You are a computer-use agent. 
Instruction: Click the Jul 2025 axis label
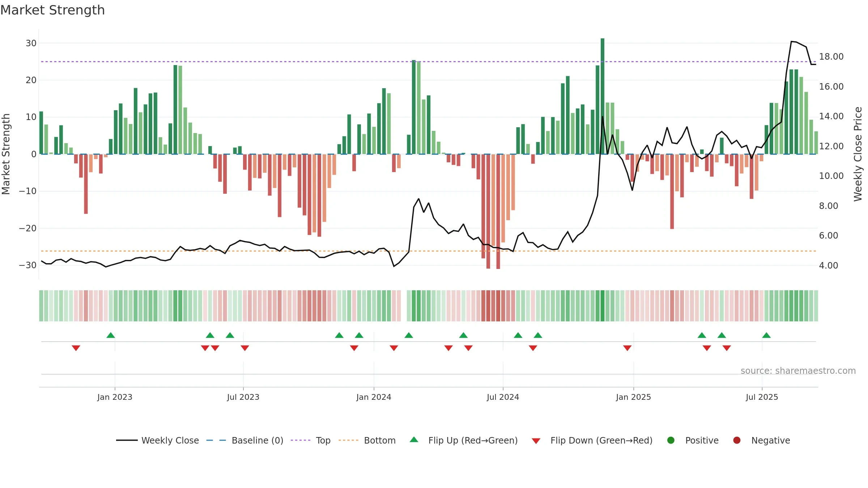coord(762,397)
